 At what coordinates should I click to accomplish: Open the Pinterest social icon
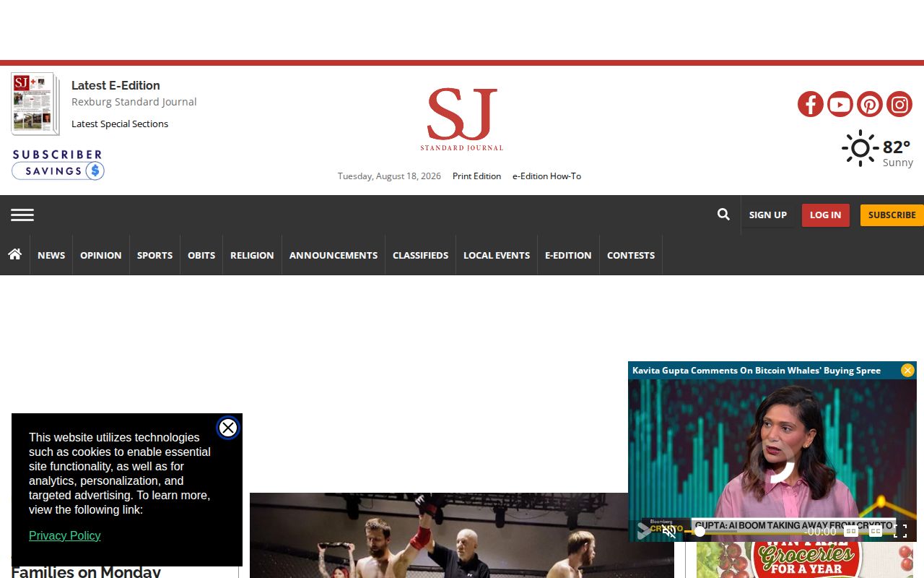tap(870, 104)
